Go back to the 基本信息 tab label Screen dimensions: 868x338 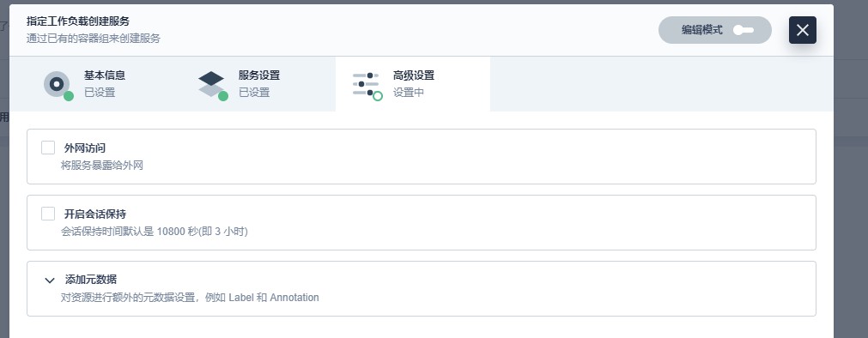coord(105,75)
